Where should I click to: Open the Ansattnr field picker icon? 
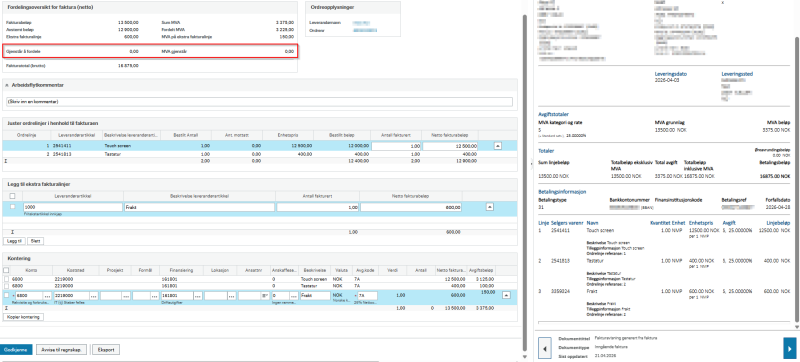pos(265,296)
